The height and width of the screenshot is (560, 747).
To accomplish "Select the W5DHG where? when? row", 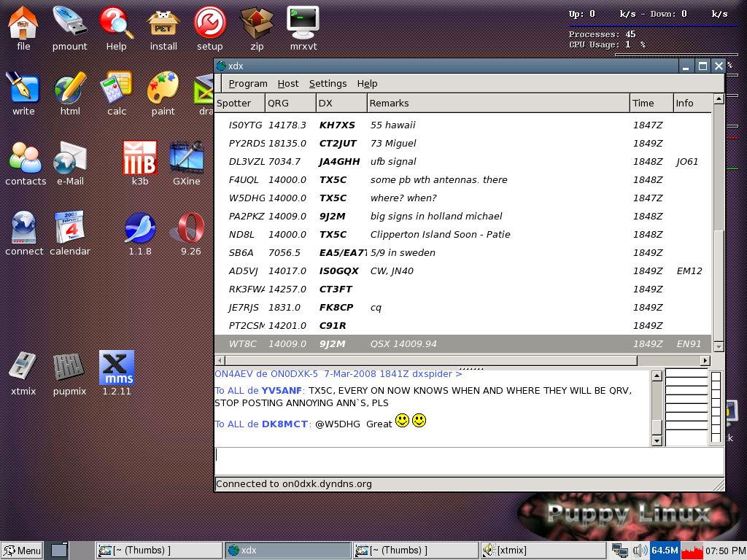I will tap(463, 198).
